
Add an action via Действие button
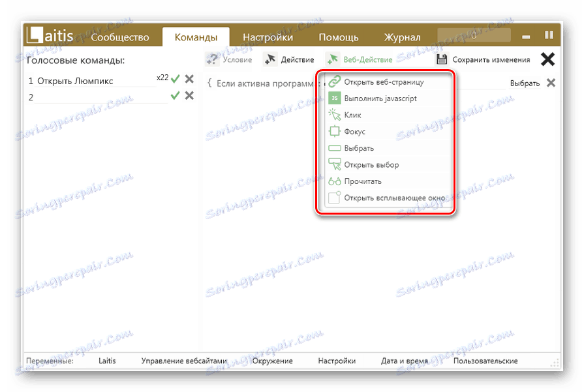tap(289, 59)
